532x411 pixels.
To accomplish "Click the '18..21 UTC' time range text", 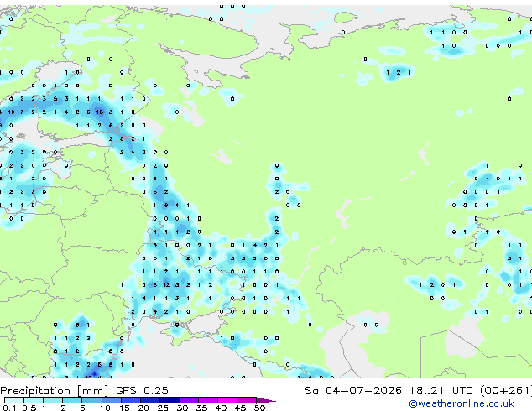I will coord(441,391).
